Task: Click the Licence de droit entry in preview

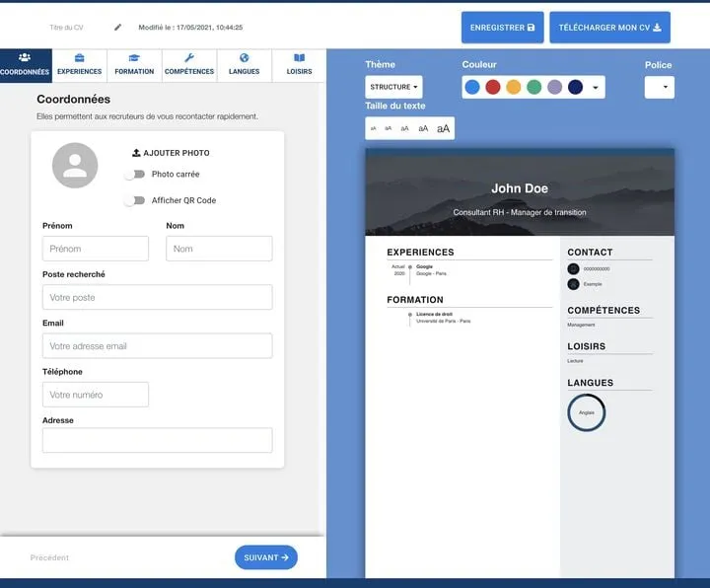Action: [444, 318]
